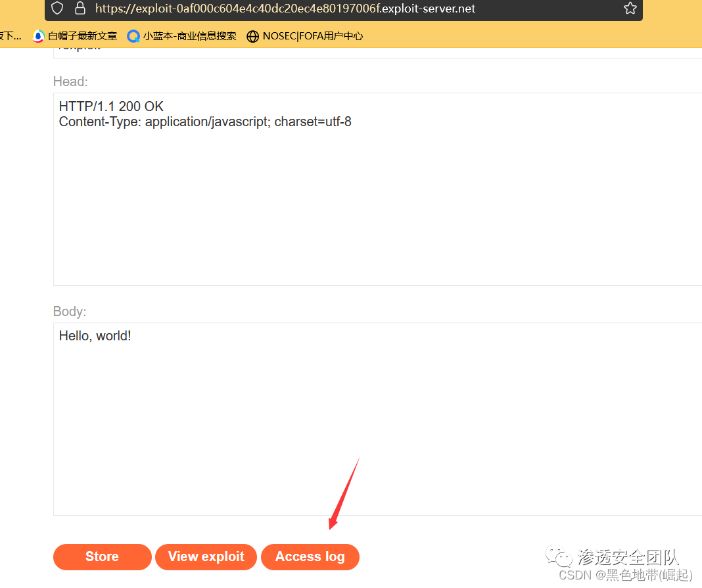The image size is (702, 588).
Task: Click the 小蓝本 bookmark favicon
Action: click(x=133, y=36)
